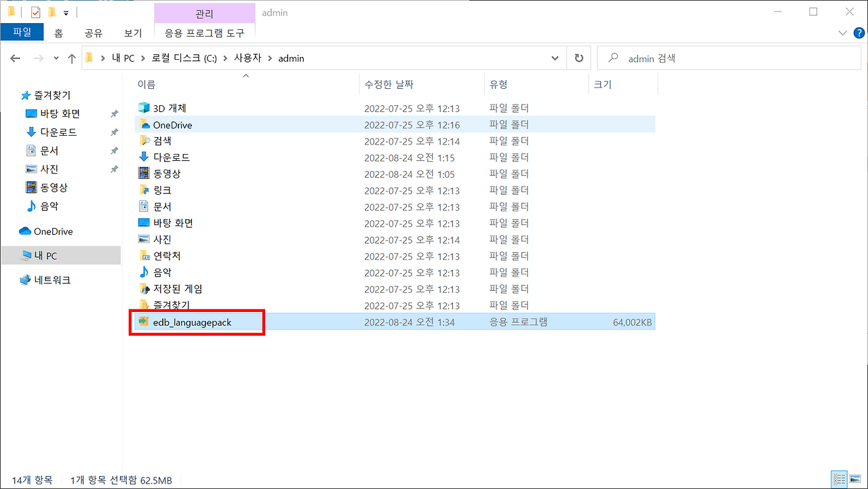Open Properties from the quick access toolbar
Viewport: 868px width, 489px height.
click(35, 12)
